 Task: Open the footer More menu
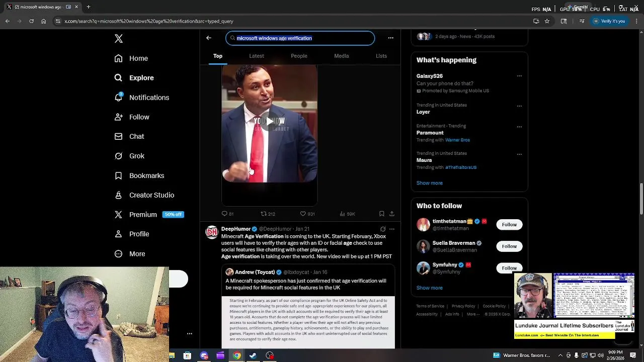(x=473, y=314)
